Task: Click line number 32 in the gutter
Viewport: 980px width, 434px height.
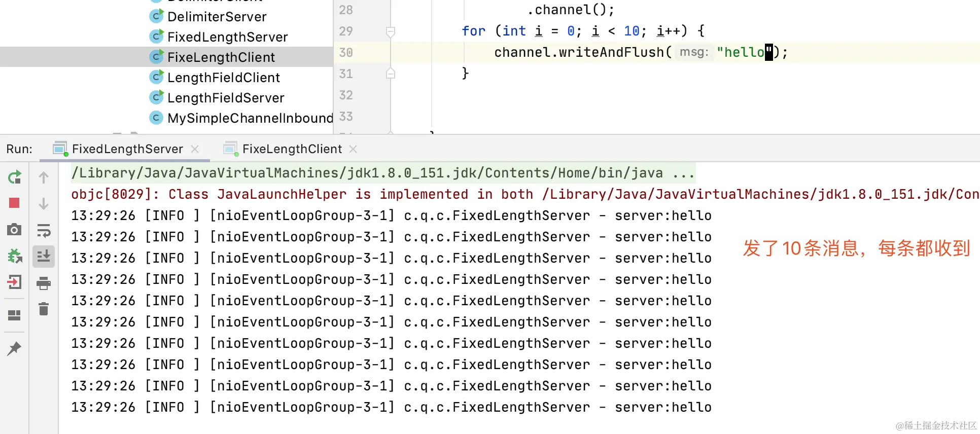Action: click(346, 95)
